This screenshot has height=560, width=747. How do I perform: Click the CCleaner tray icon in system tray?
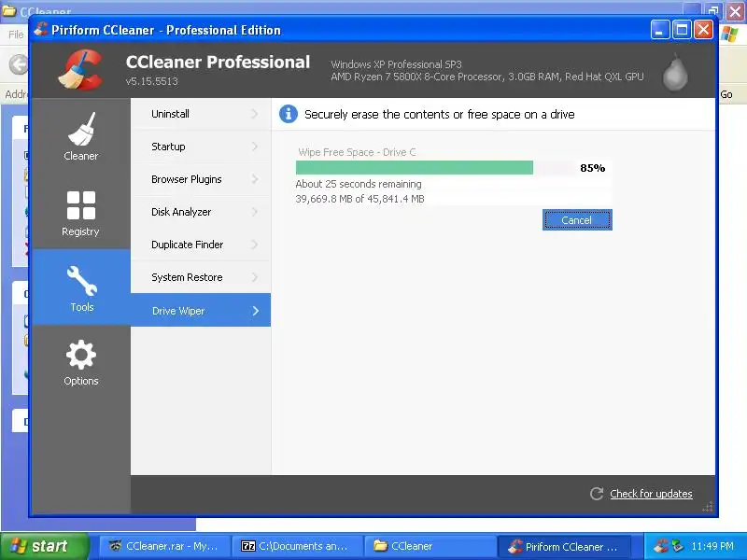point(661,546)
